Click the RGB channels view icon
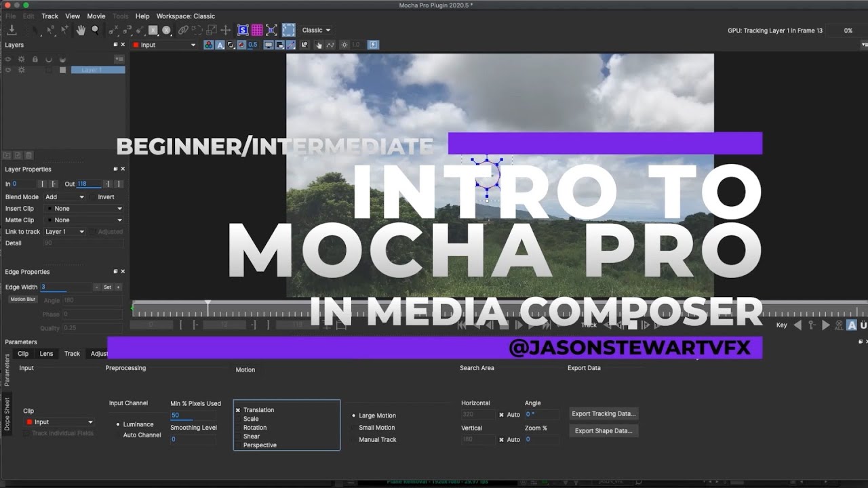Screen dimensions: 868x488 (x=208, y=45)
